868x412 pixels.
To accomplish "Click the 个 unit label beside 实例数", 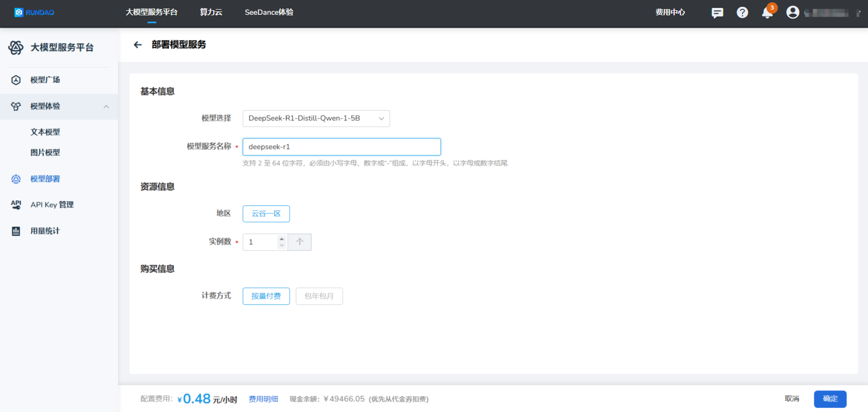I will [300, 242].
